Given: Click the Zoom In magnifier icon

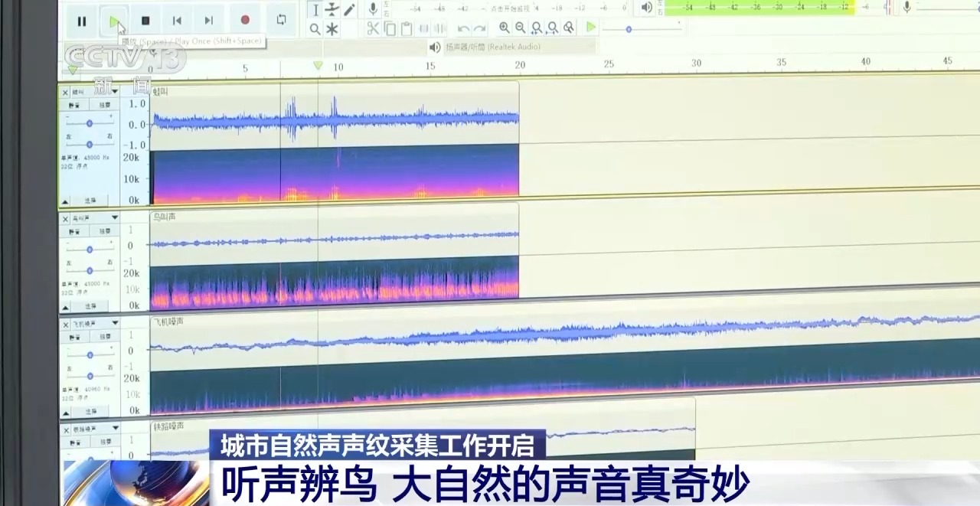Looking at the screenshot, I should coord(504,28).
